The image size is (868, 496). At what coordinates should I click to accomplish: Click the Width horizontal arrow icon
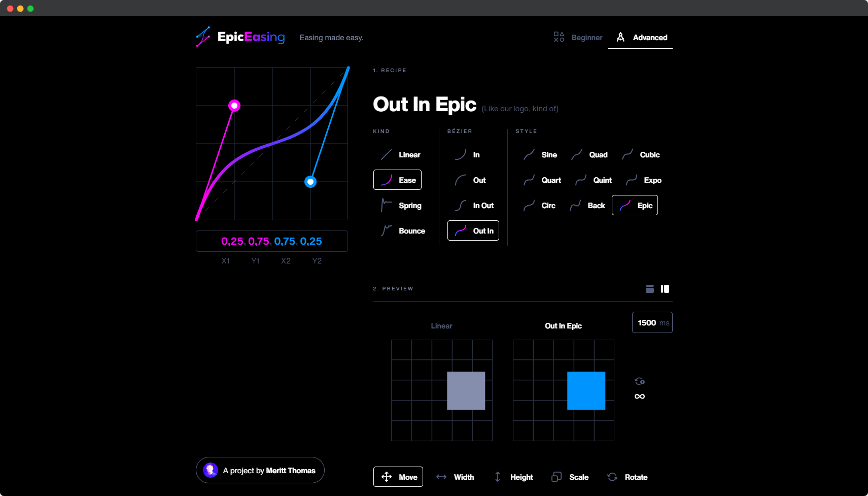coord(441,477)
